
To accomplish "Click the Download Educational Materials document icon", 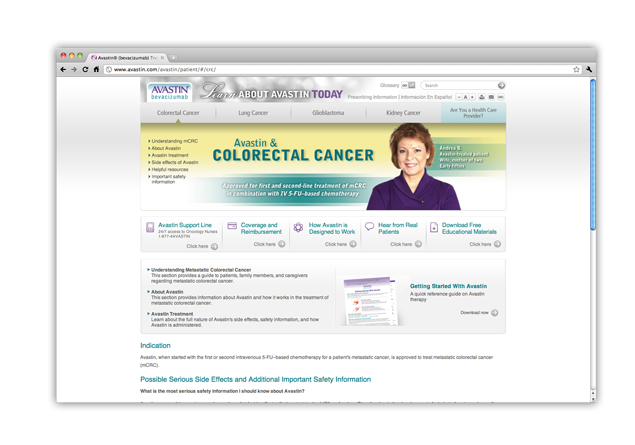I will pos(434,227).
